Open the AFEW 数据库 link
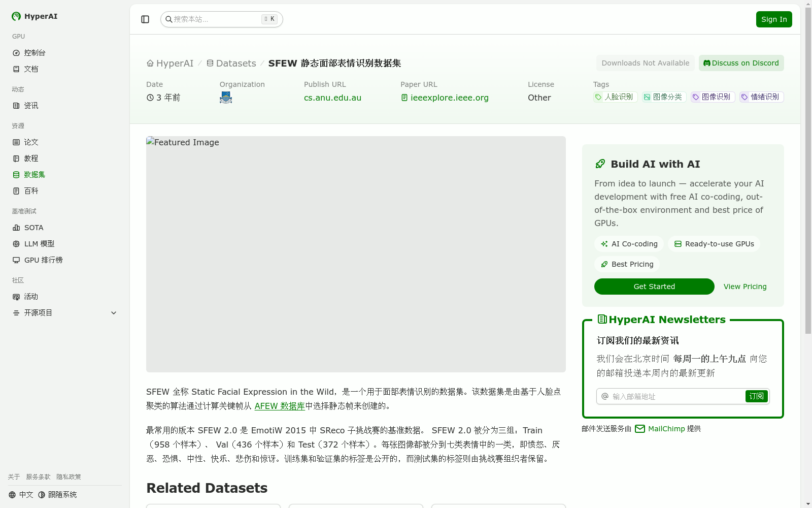 (280, 406)
